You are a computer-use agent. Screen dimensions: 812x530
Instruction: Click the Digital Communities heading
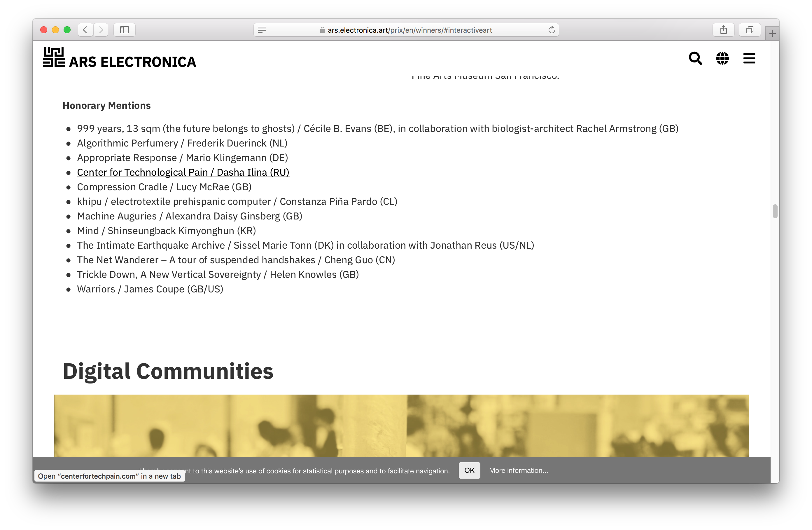pos(168,371)
